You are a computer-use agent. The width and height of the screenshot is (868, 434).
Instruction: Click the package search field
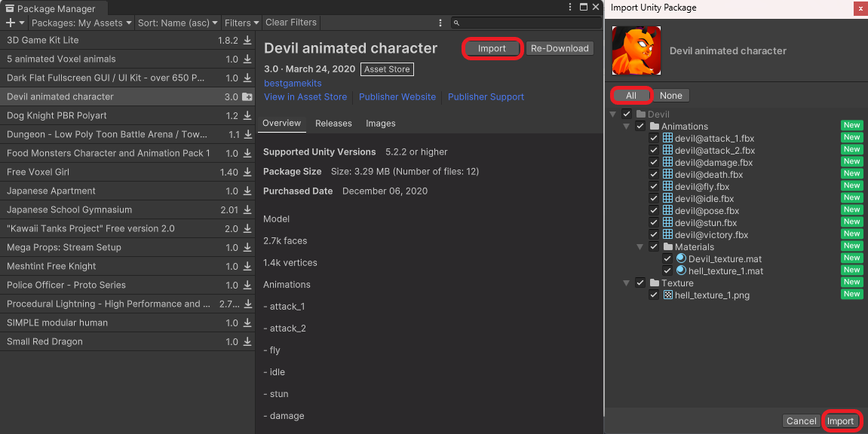pos(526,23)
